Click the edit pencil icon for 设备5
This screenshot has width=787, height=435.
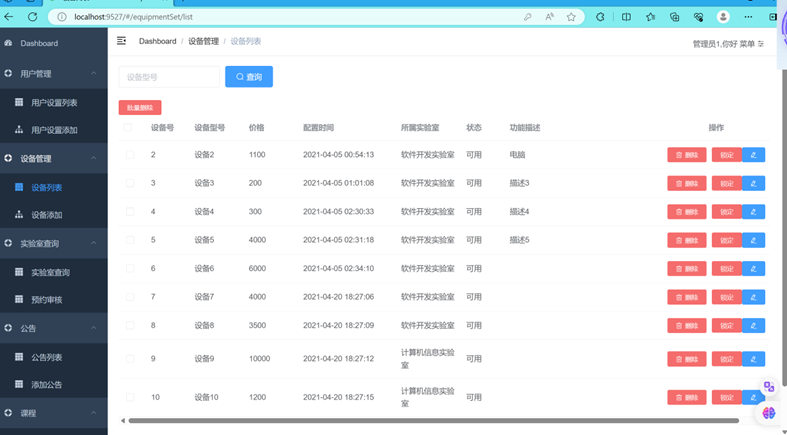click(753, 240)
